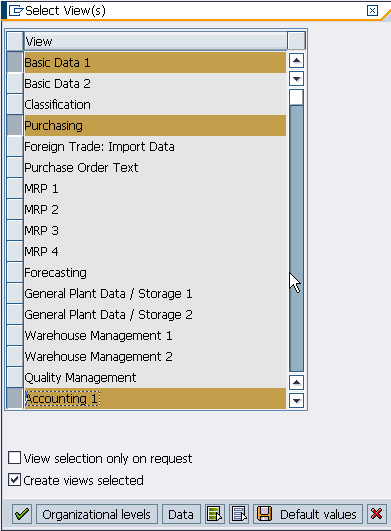Click the dialog icon beside the Select View(s) title
Viewport: 391px width, 531px height.
15,10
